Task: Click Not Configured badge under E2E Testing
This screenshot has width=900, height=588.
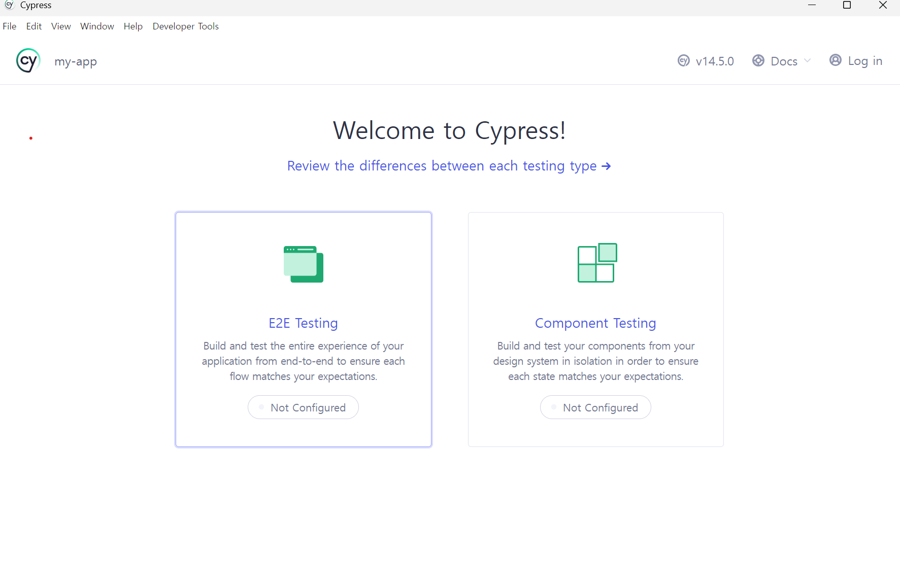Action: (304, 407)
